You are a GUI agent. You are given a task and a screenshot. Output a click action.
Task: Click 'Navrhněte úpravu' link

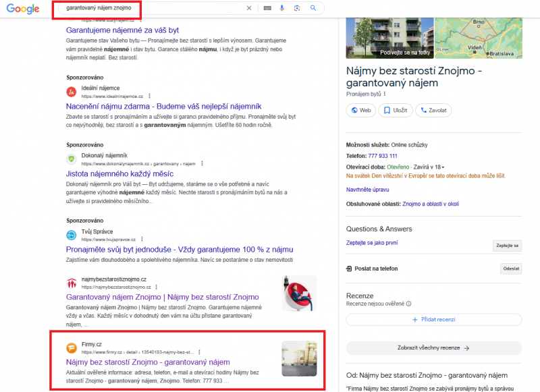coord(367,190)
